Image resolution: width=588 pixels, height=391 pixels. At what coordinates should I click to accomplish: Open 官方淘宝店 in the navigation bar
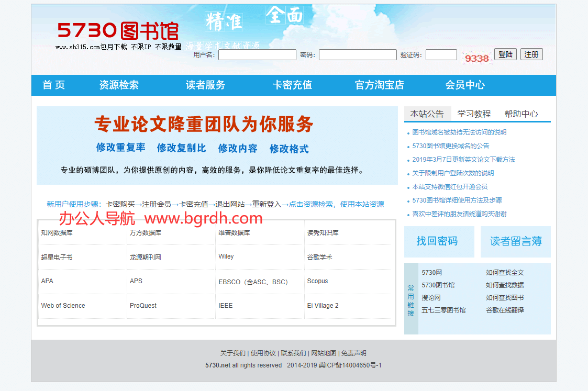pyautogui.click(x=379, y=85)
